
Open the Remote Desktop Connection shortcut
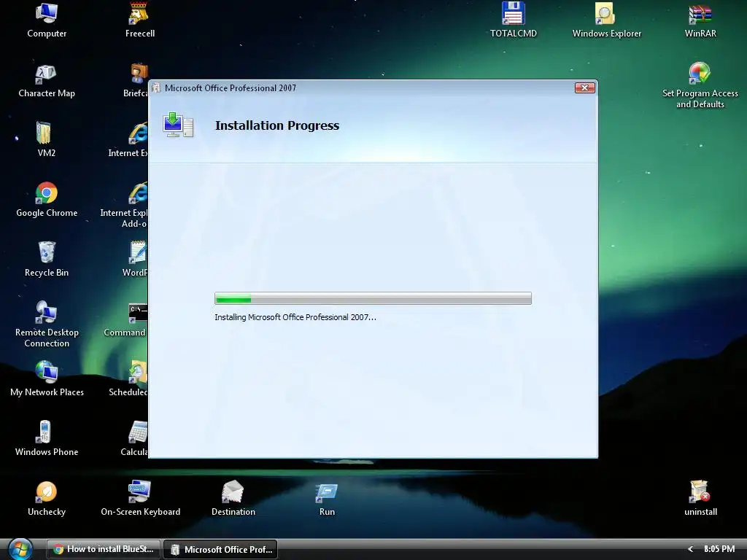pos(47,324)
